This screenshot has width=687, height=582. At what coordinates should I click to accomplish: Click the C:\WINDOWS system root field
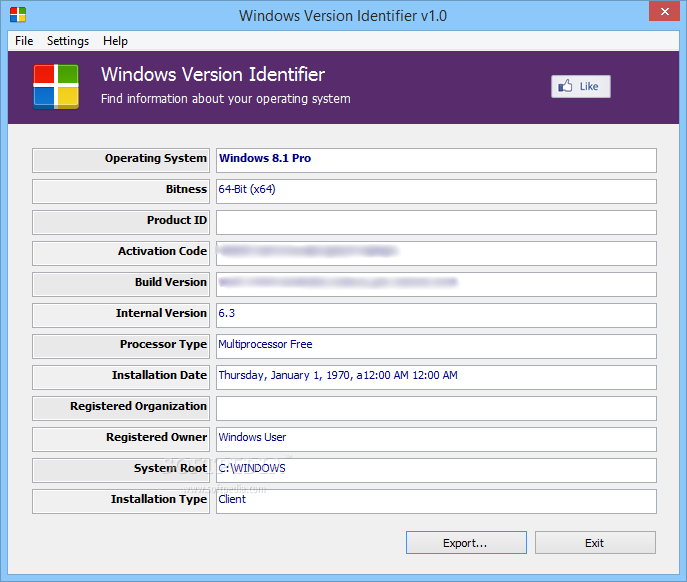point(436,471)
